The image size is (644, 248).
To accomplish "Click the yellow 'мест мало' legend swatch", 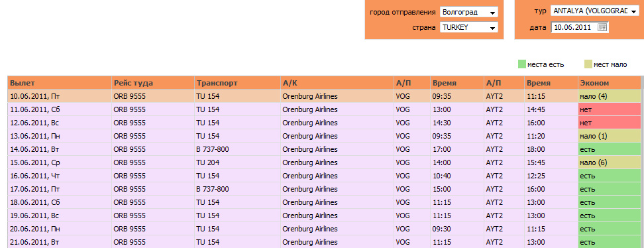I will 588,64.
